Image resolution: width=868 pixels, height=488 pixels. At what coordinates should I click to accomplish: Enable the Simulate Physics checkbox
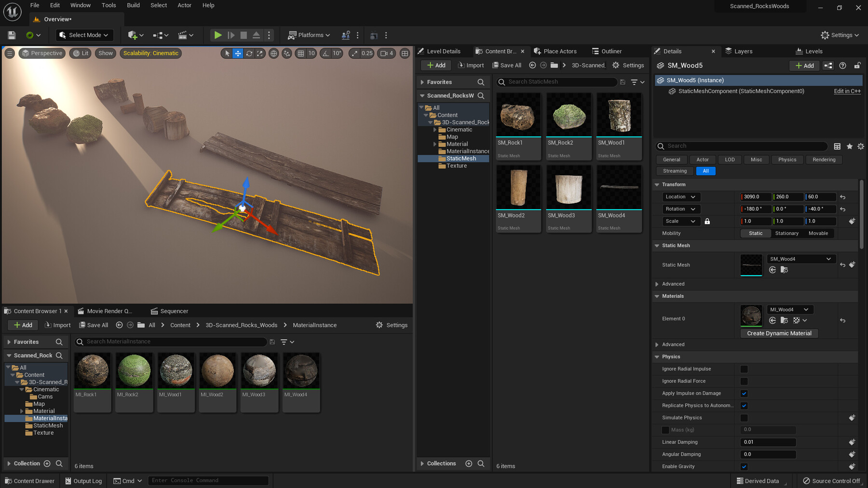point(744,418)
